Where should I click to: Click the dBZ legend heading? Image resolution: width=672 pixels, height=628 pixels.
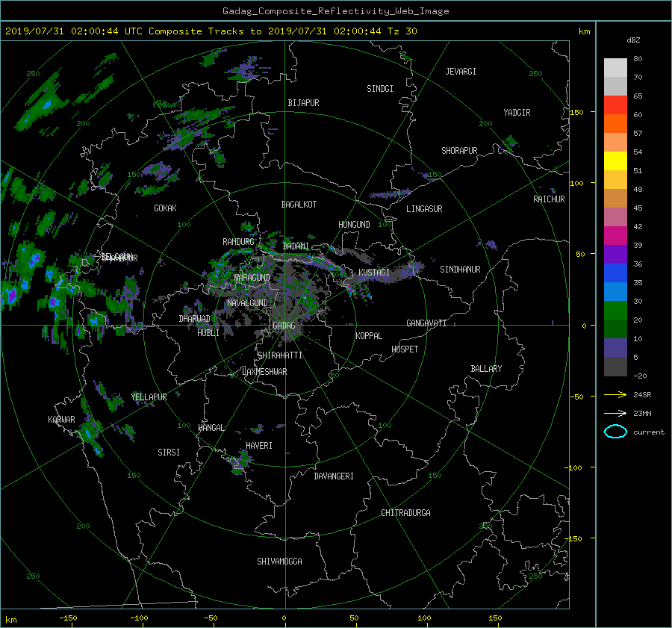pos(633,40)
